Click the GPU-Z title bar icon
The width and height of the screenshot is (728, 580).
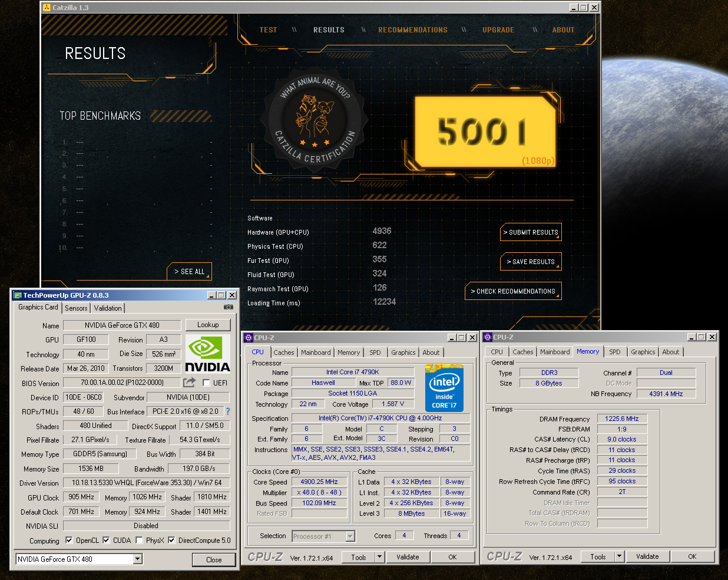18,295
